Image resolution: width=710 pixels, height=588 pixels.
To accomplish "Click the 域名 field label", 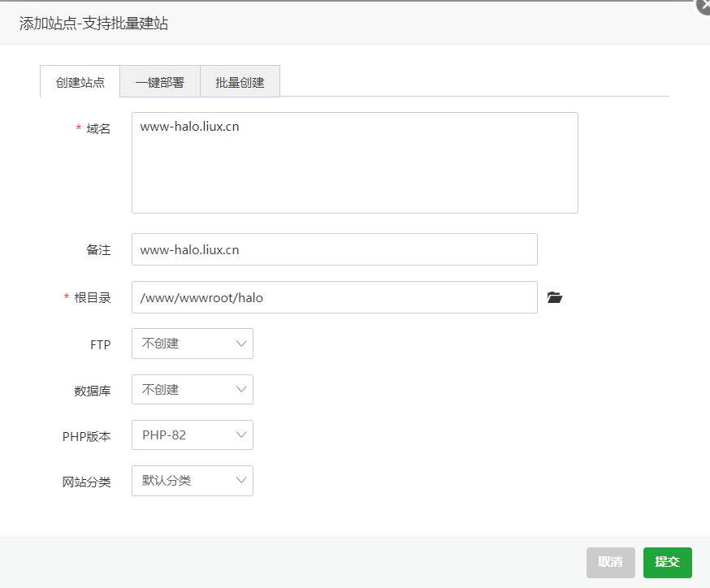I will (98, 128).
